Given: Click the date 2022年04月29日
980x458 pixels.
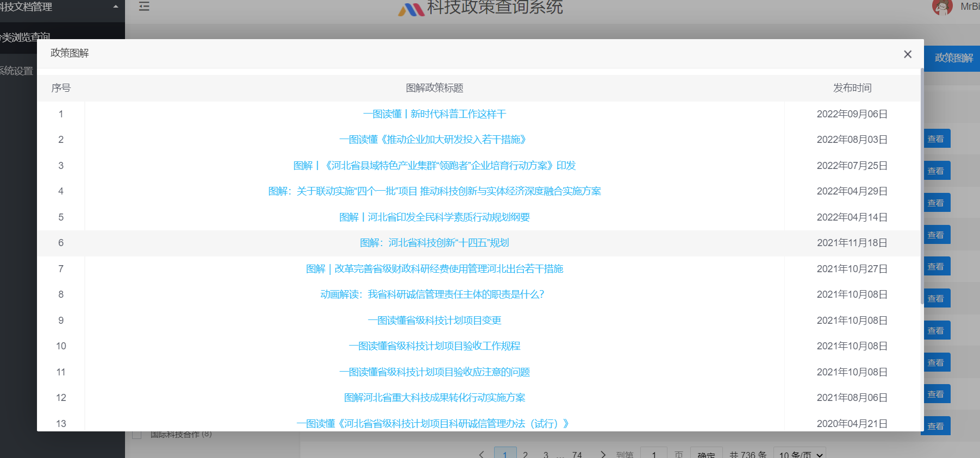Looking at the screenshot, I should (x=852, y=191).
